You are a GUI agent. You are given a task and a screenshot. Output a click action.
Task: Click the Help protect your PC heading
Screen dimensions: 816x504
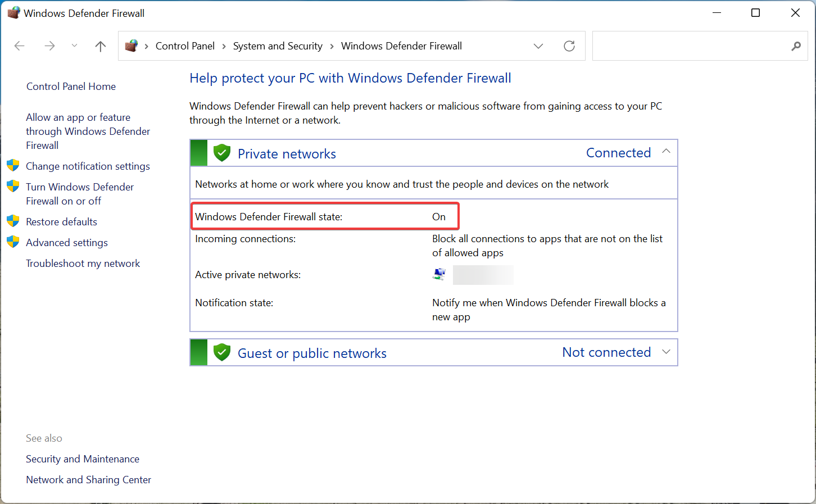(350, 78)
